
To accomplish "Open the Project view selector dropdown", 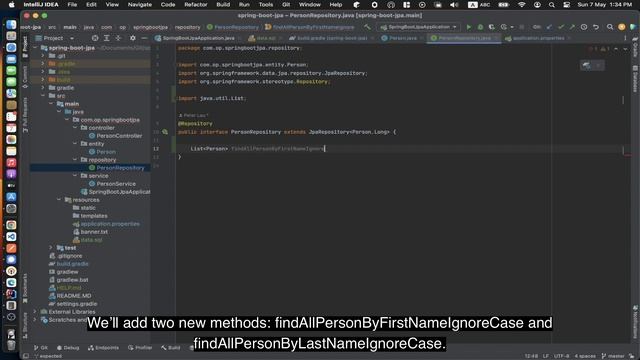I will [55, 38].
